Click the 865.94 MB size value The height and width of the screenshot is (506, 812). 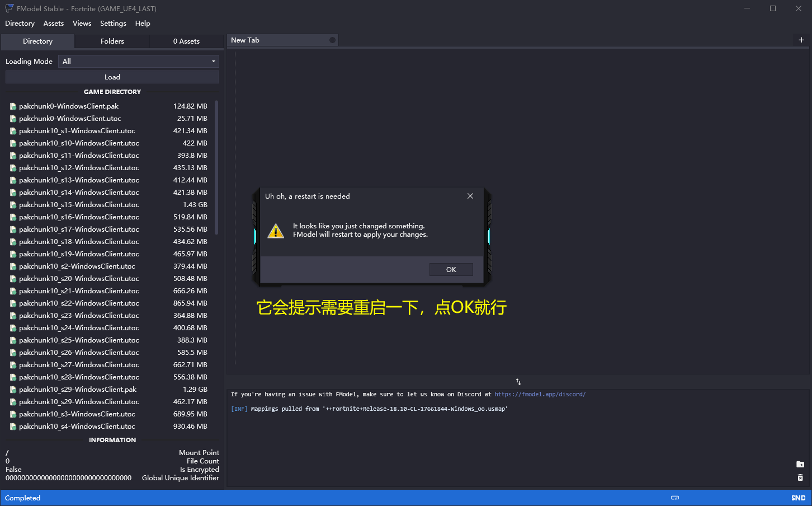tap(190, 303)
